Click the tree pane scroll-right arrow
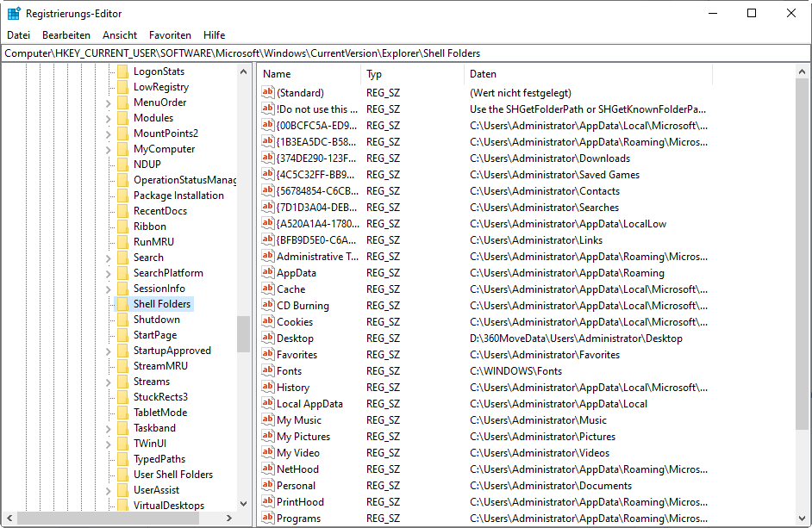 [x=229, y=518]
